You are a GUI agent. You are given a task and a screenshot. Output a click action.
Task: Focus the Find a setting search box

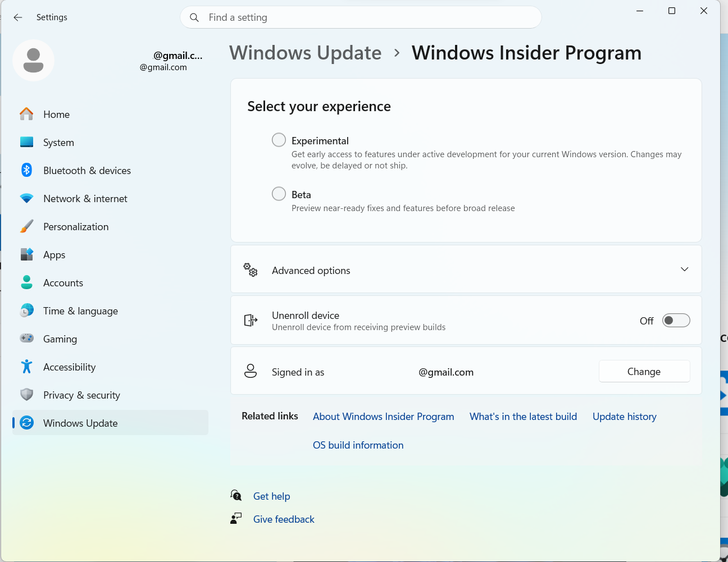pyautogui.click(x=361, y=17)
